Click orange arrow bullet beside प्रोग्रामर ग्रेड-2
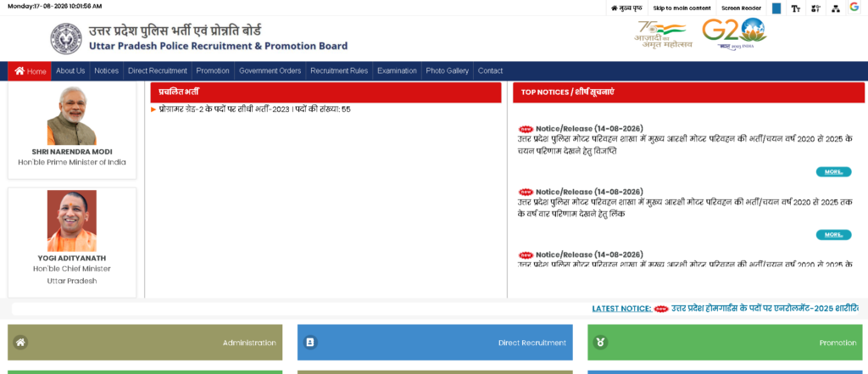This screenshot has height=374, width=868. [x=153, y=109]
